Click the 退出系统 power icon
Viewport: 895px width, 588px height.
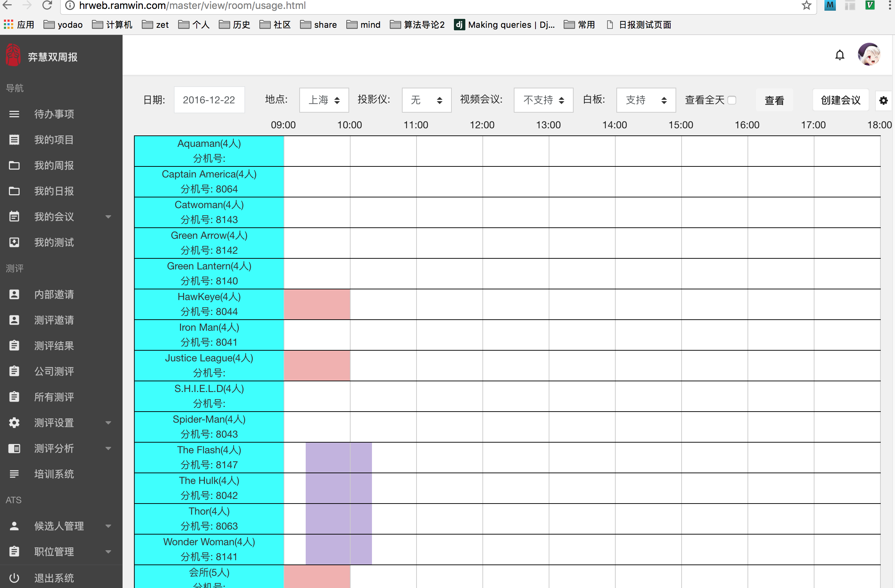pyautogui.click(x=14, y=578)
